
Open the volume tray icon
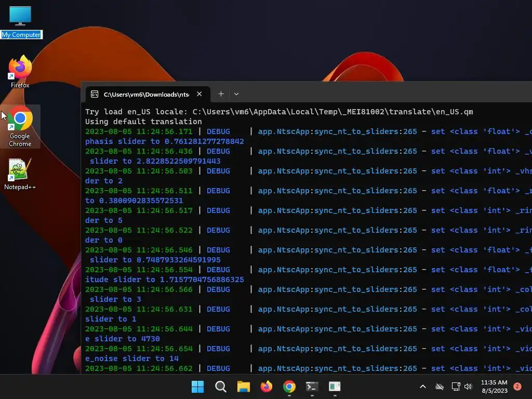[468, 387]
